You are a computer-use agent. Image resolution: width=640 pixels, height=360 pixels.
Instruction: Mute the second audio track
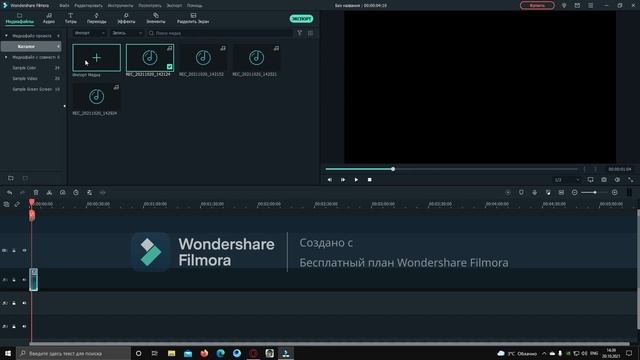pyautogui.click(x=24, y=303)
